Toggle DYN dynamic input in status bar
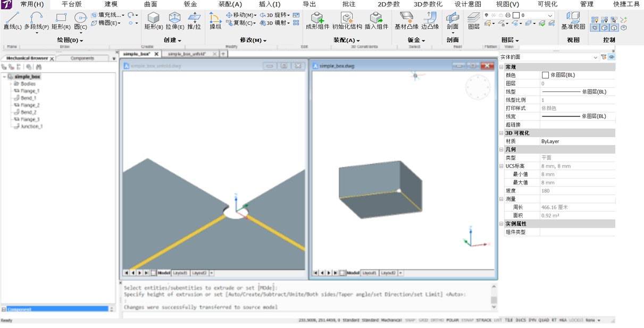Viewport: 644px width, 328px height. [532, 321]
